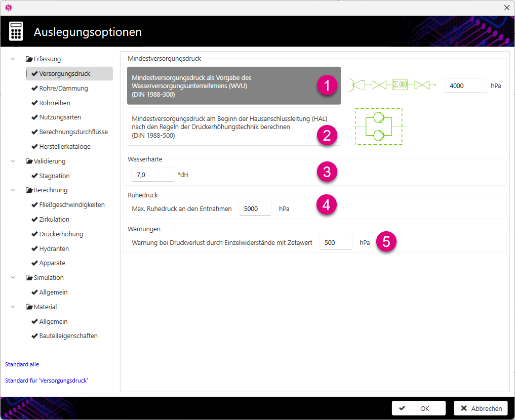Open Fließgeschwindigkeiten settings page
Image resolution: width=515 pixels, height=420 pixels.
pos(71,205)
